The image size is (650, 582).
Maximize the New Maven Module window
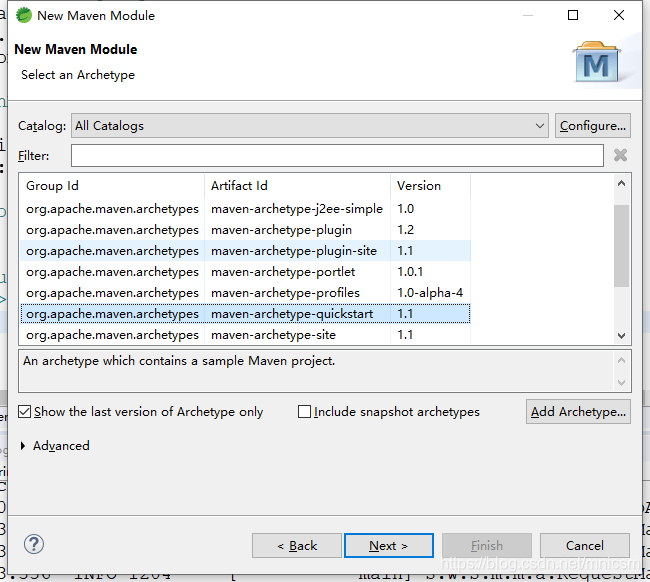(x=572, y=15)
